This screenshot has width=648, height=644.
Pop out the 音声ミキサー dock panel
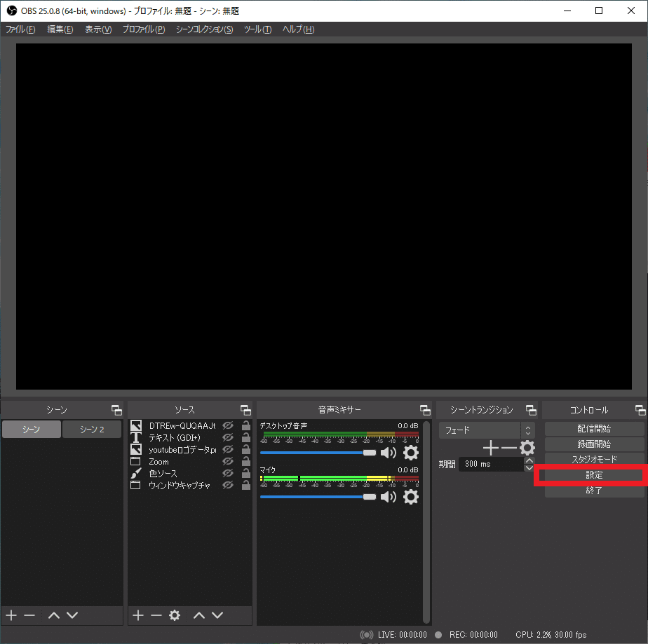pyautogui.click(x=425, y=410)
